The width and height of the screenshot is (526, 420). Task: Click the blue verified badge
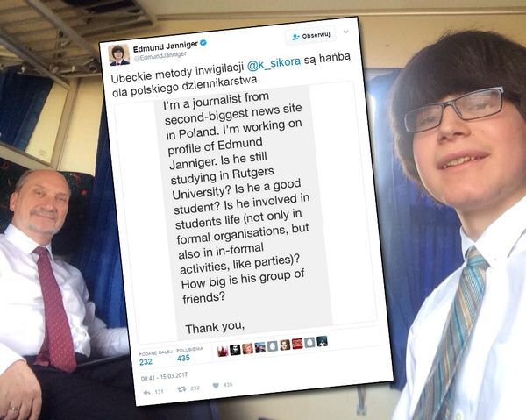point(203,43)
